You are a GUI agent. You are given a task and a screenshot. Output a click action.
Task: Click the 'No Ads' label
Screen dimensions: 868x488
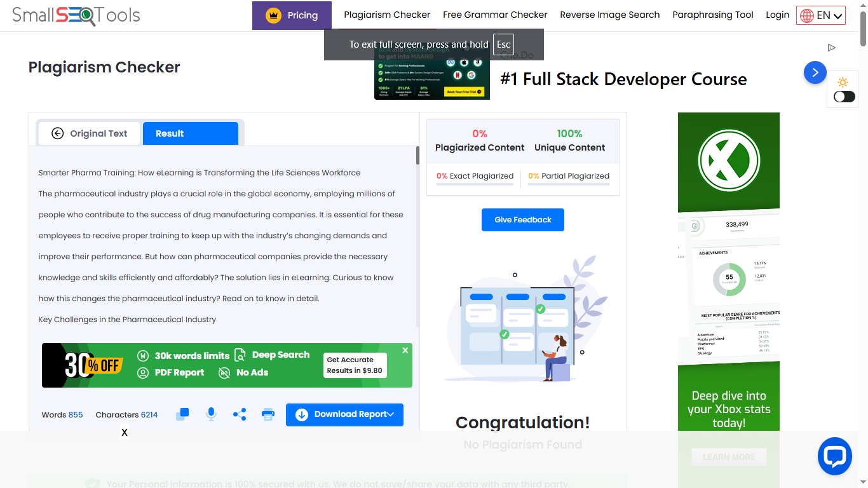tap(252, 372)
